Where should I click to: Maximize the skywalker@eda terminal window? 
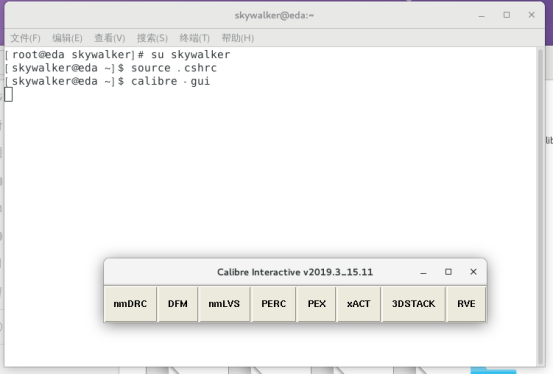507,15
